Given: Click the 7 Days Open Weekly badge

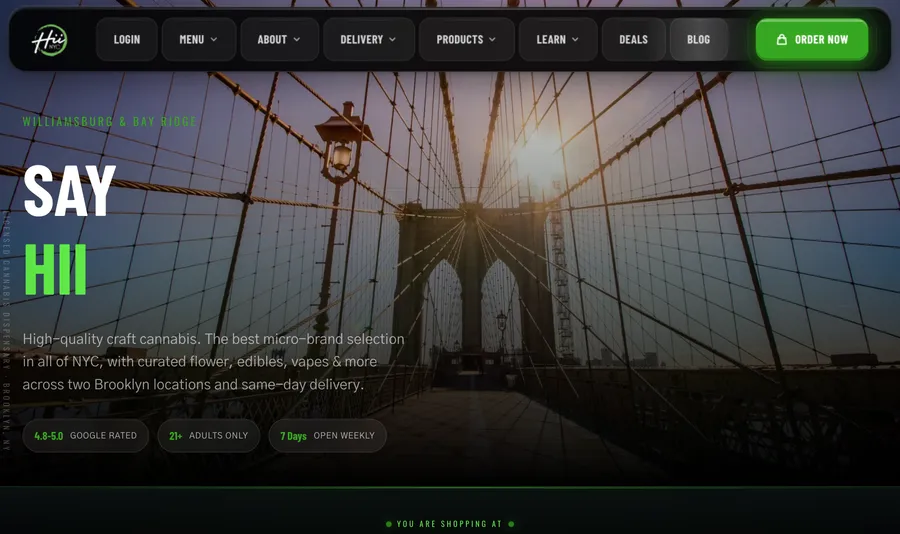Looking at the screenshot, I should (328, 436).
